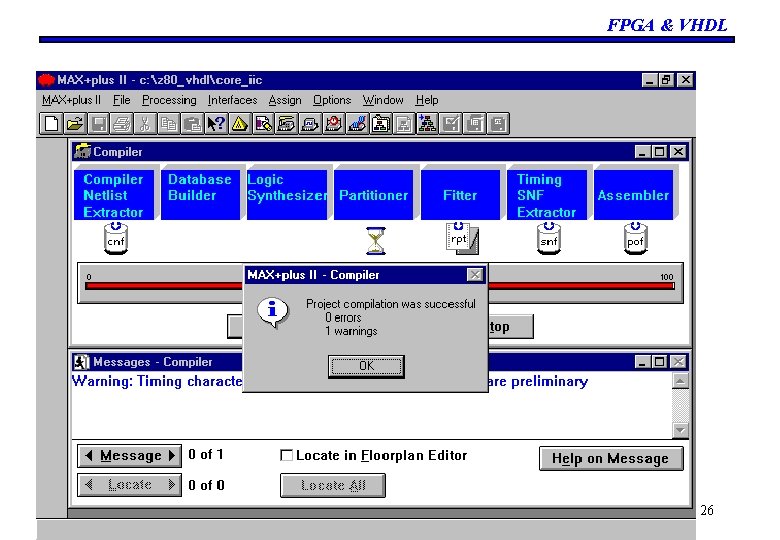Viewport: 780px width, 540px height.
Task: Click the colored hierarchy tree toolbar icon
Action: point(427,124)
